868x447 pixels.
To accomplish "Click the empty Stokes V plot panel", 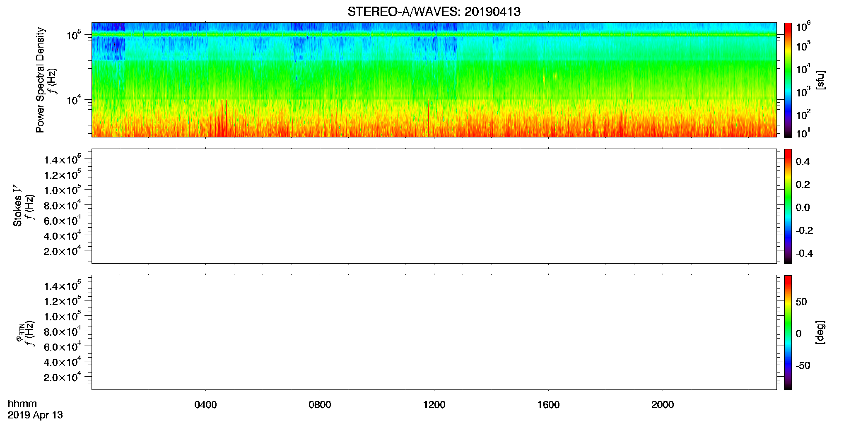I will [x=434, y=206].
